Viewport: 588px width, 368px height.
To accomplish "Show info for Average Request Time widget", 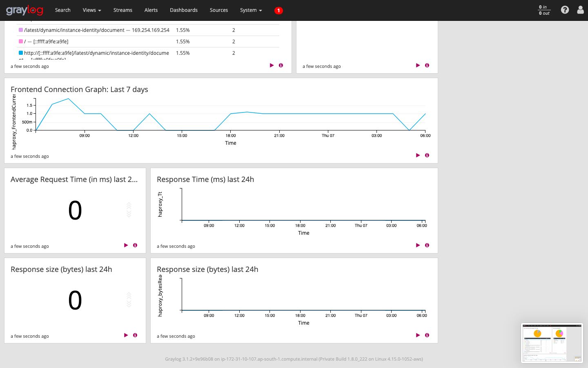I will 135,245.
